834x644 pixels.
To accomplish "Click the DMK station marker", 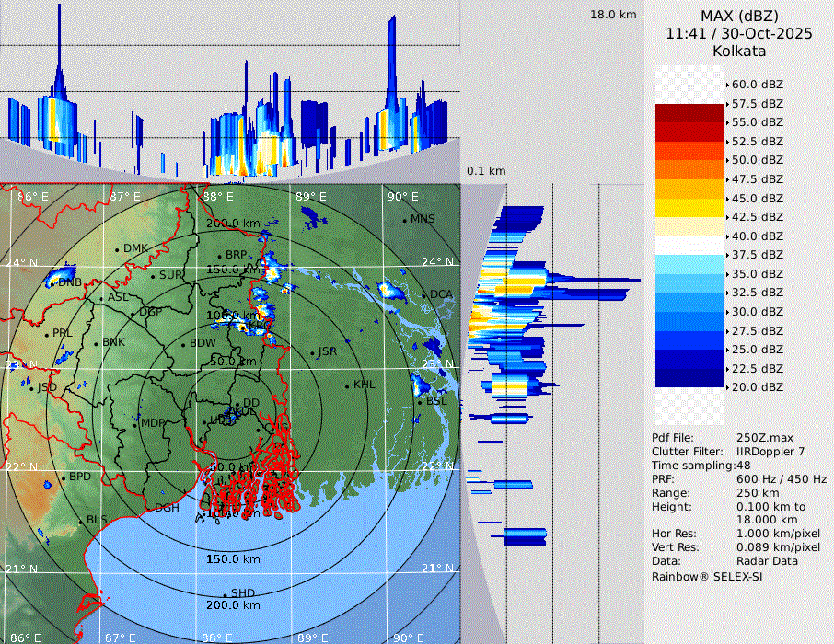I will (x=117, y=249).
